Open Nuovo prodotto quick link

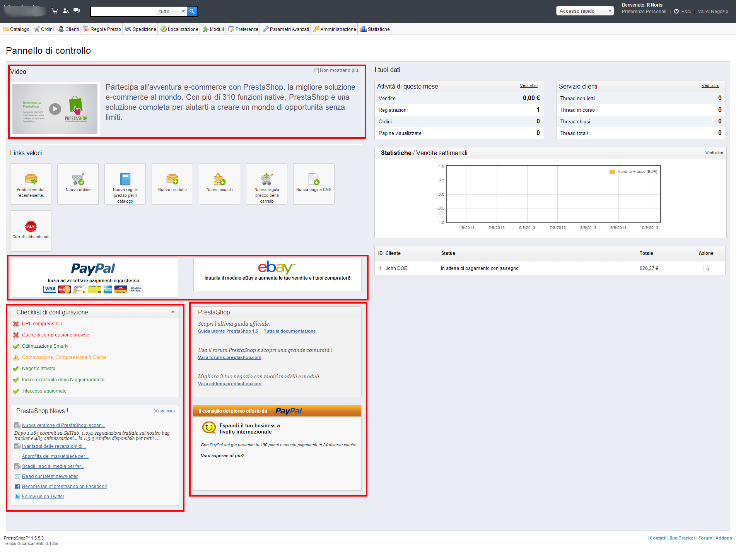pyautogui.click(x=172, y=184)
